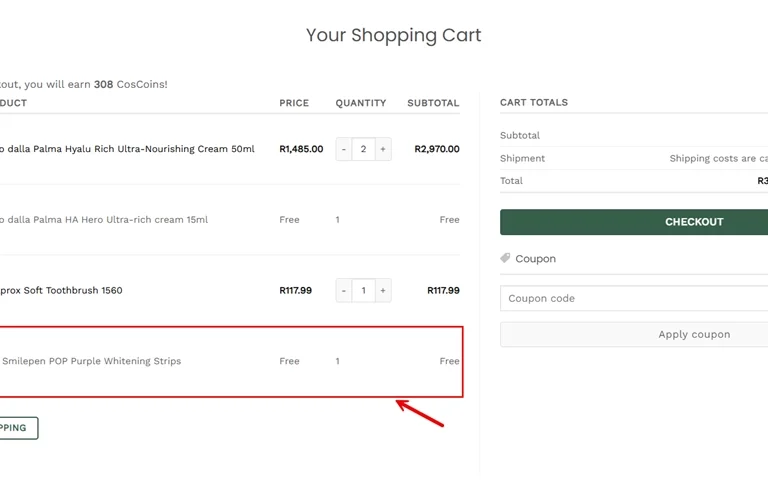Select the R1,485.00 price text
The width and height of the screenshot is (768, 498).
click(301, 149)
